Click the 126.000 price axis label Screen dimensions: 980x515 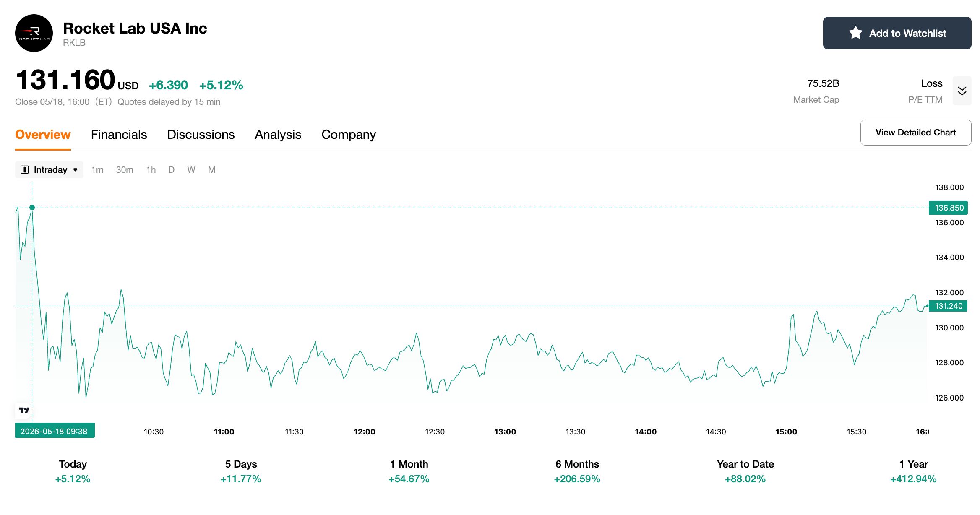coord(949,398)
